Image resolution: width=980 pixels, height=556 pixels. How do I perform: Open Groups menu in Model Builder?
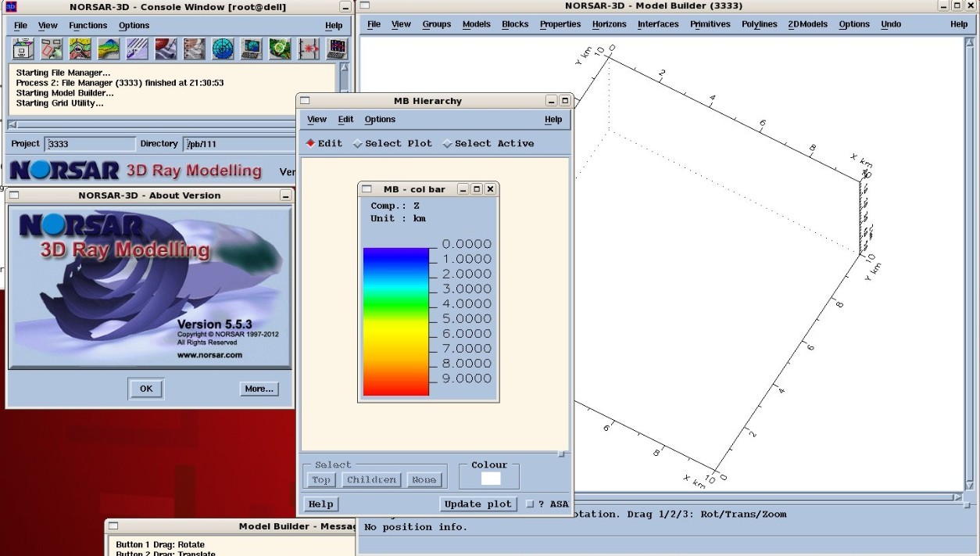pos(437,24)
